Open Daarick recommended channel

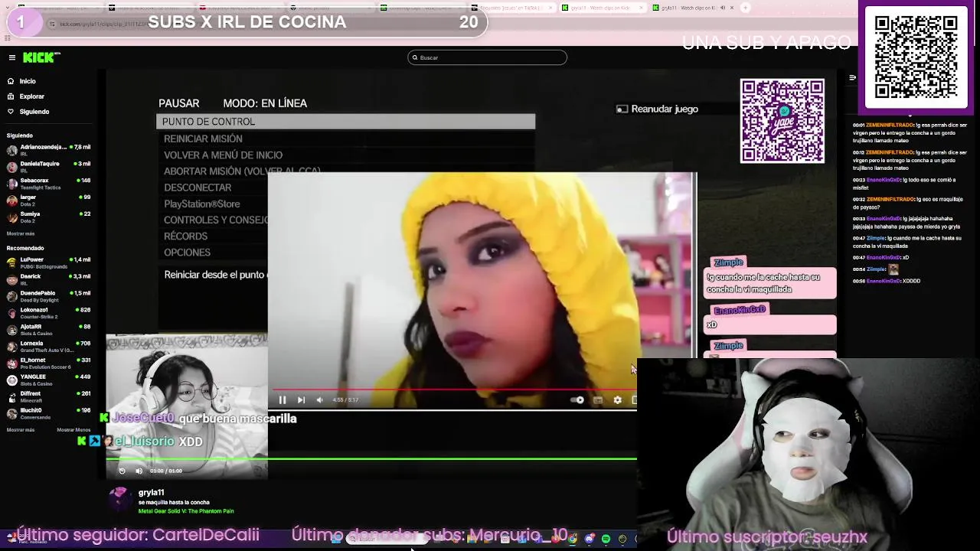point(49,279)
